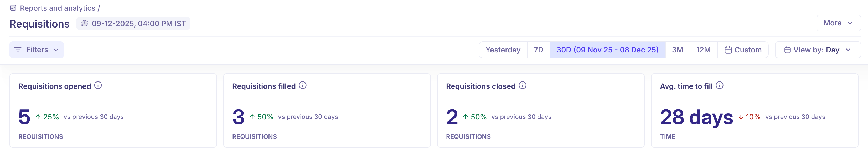Switch to the 7D date range
This screenshot has height=153, width=868.
[539, 50]
